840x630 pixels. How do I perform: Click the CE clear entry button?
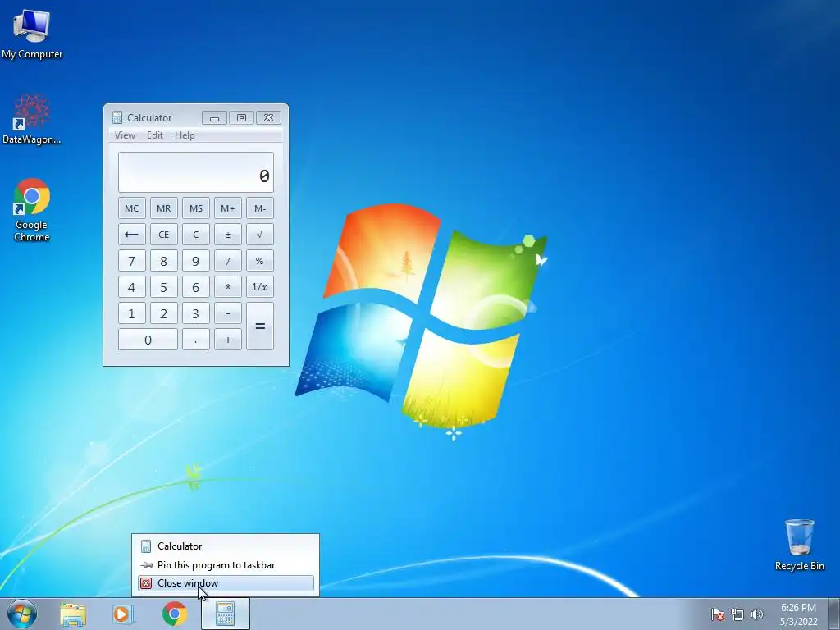click(164, 235)
